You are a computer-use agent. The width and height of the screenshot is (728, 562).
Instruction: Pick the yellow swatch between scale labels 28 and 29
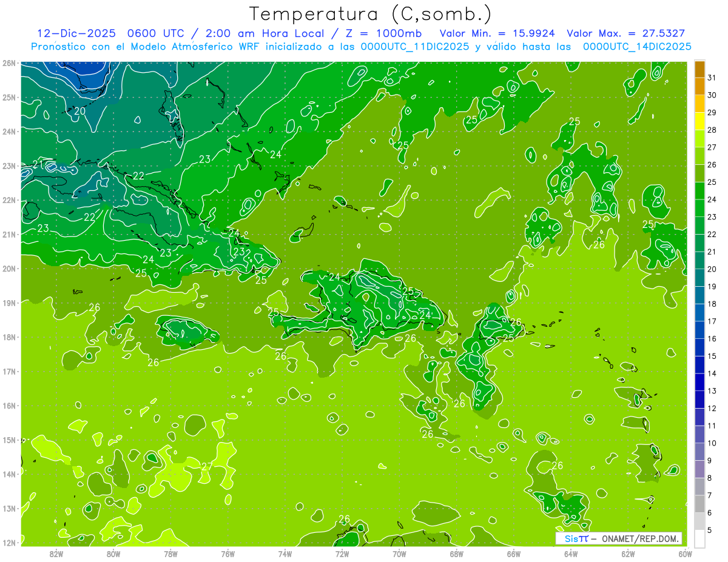(x=699, y=121)
